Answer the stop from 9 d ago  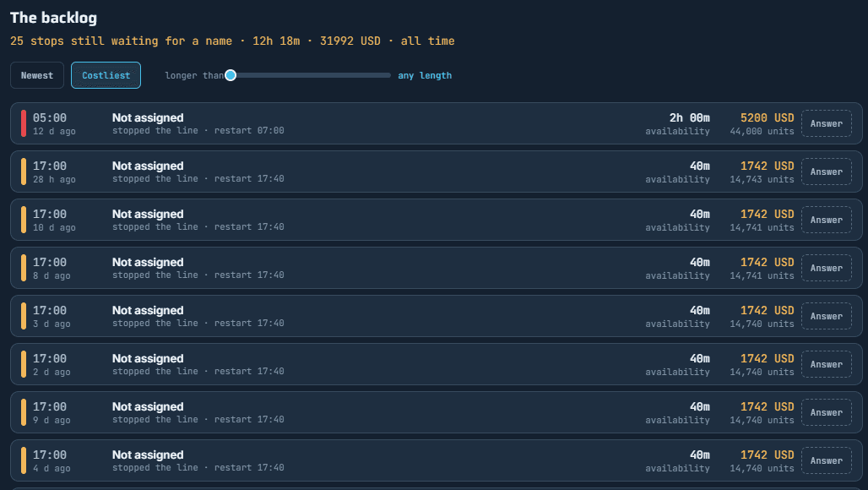[x=826, y=412]
